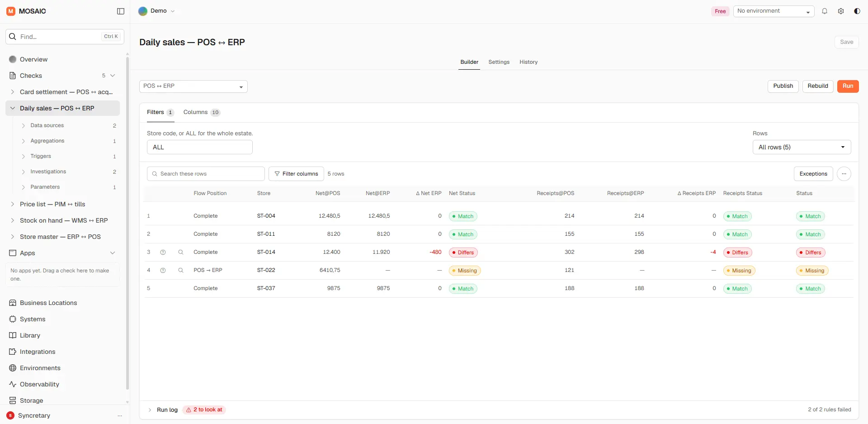Collapse the sidebar panel icon
Screen dimensions: 868x424
pos(121,11)
